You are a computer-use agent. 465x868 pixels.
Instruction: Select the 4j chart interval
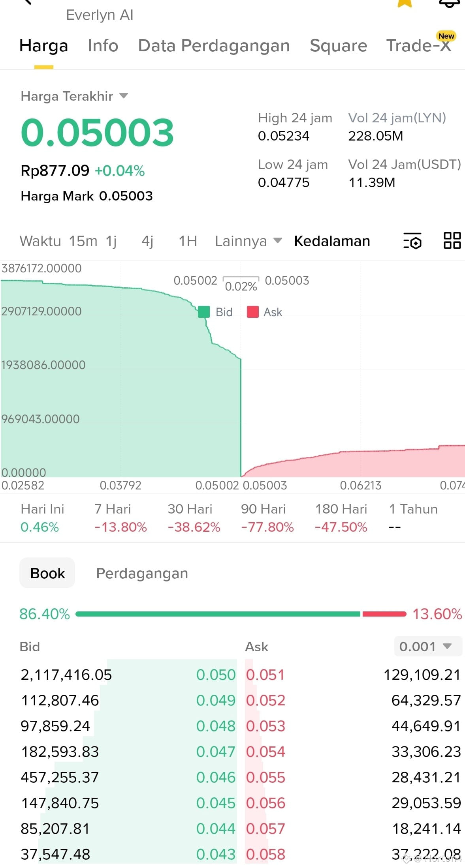[x=147, y=241]
